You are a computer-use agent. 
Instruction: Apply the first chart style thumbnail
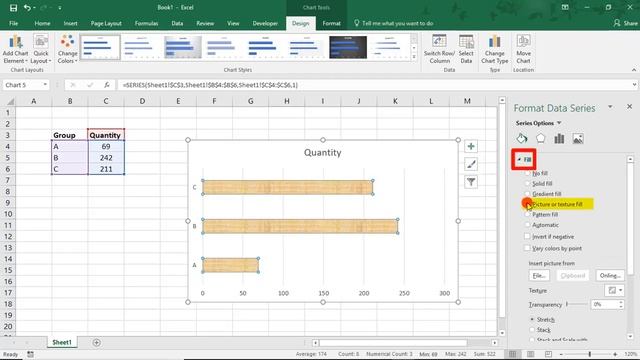(x=100, y=47)
